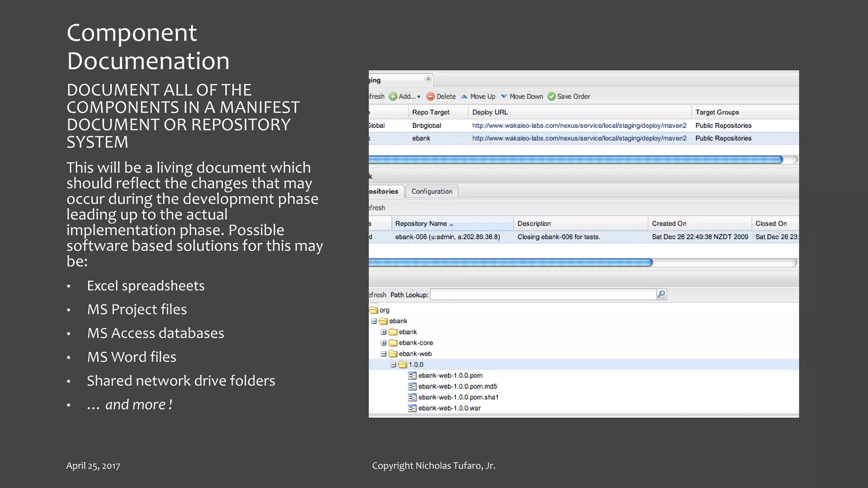Image resolution: width=868 pixels, height=488 pixels.
Task: Sort by Repository Name column header
Action: coord(452,223)
